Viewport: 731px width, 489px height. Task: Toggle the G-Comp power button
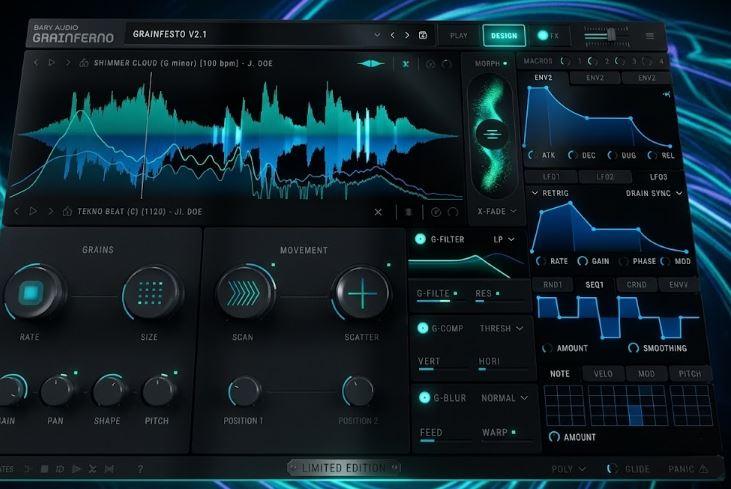pyautogui.click(x=422, y=328)
